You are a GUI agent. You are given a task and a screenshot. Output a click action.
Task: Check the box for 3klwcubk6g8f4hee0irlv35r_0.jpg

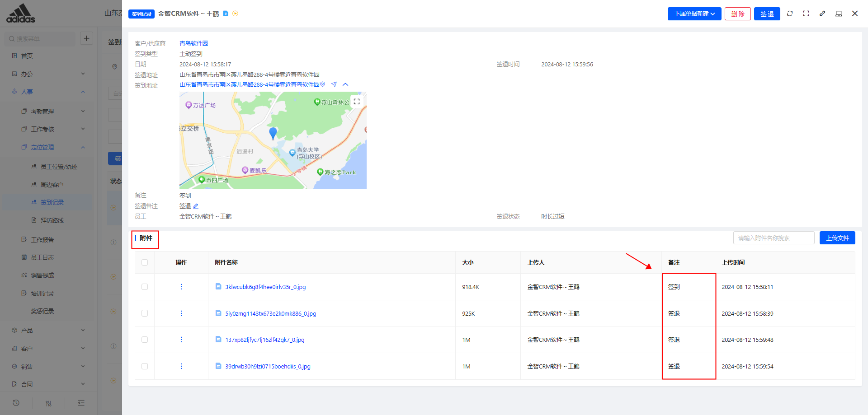(145, 287)
